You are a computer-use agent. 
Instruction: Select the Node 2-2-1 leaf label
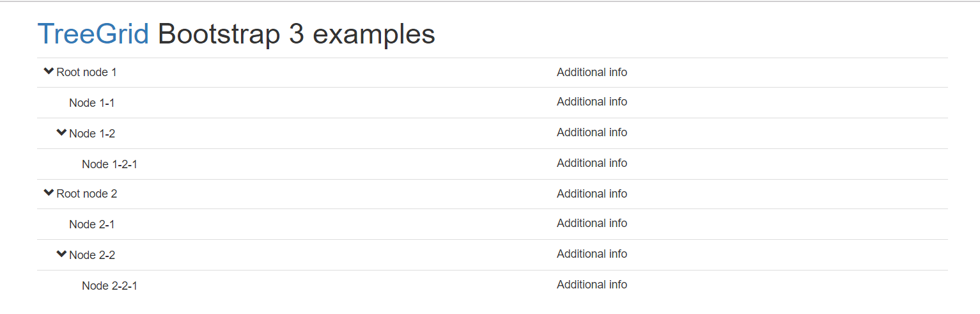(x=109, y=286)
